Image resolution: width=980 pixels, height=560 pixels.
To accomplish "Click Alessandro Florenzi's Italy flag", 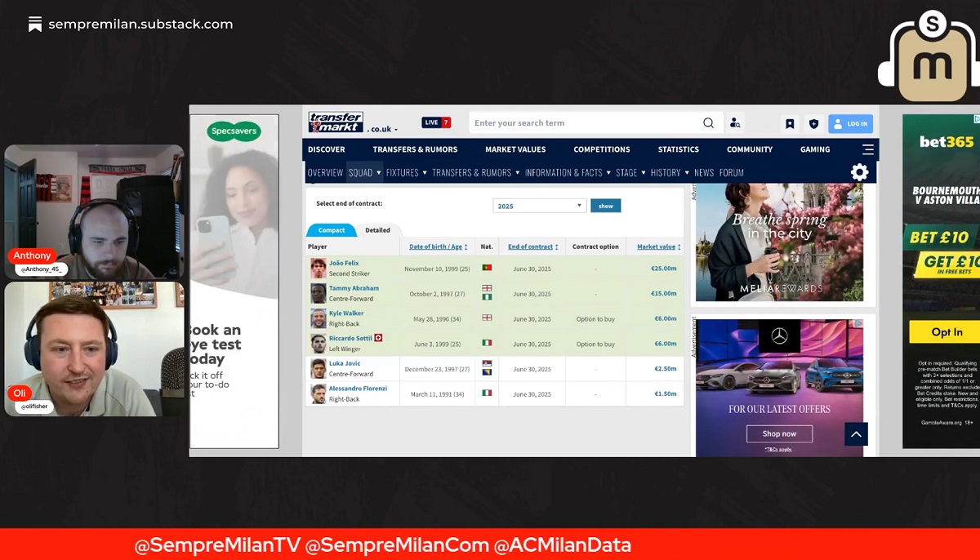I will point(487,393).
